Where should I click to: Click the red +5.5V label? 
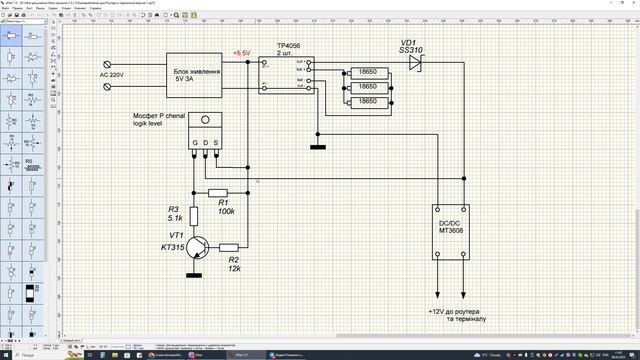tap(241, 53)
